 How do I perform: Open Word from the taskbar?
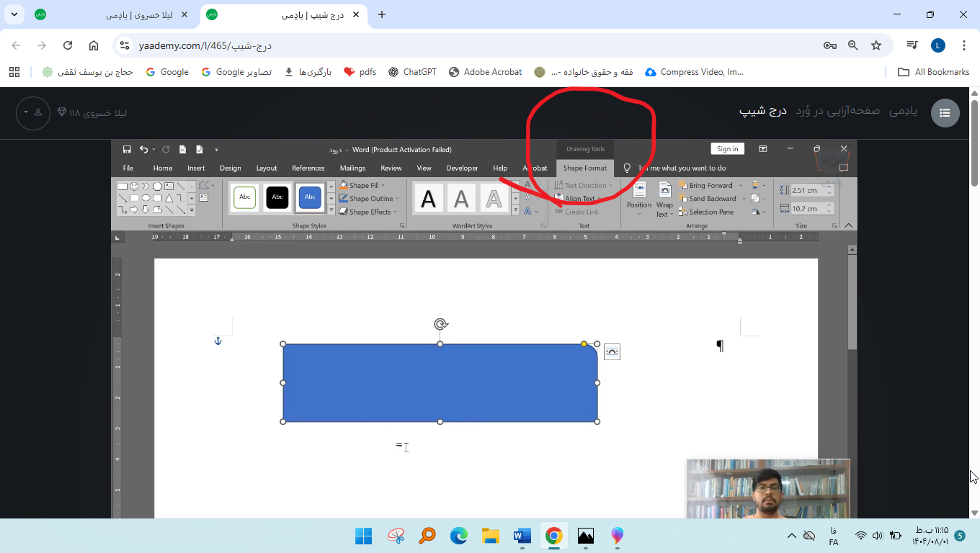(x=522, y=536)
